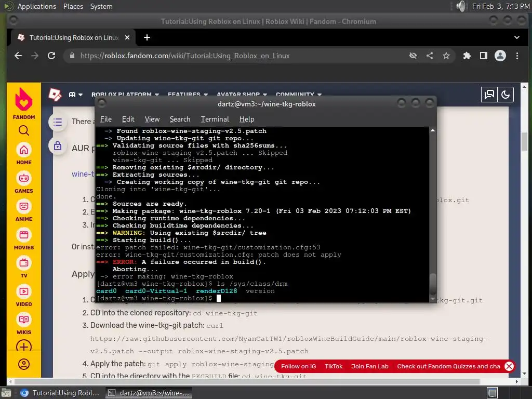
Task: Expand ROBLOX PLATFORM menu
Action: (125, 95)
